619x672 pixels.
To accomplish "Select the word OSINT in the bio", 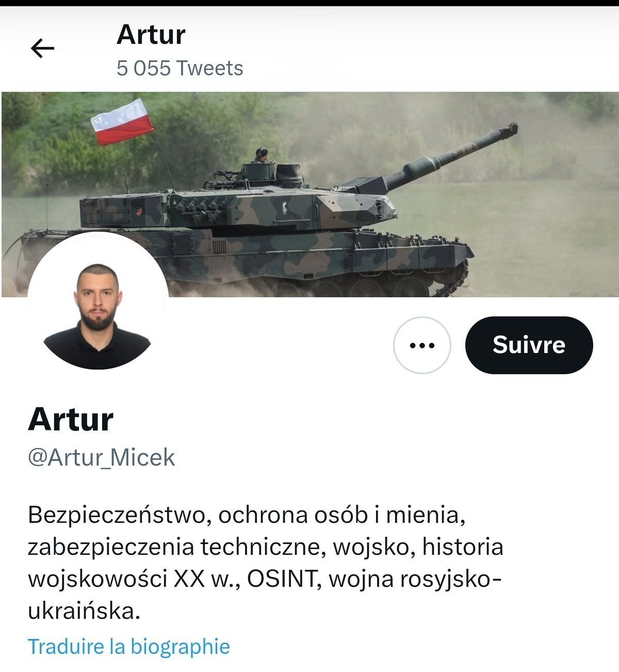I will coord(281,579).
